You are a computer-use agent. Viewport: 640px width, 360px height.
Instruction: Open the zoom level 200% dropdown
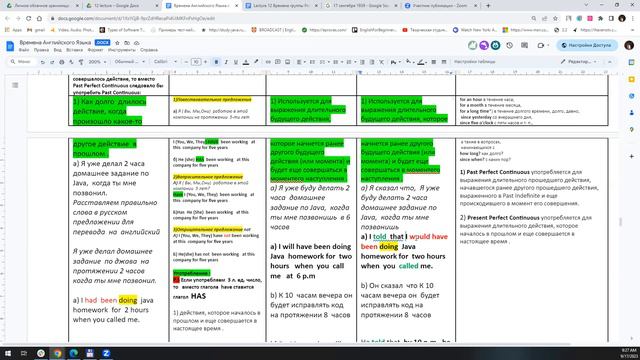point(97,62)
